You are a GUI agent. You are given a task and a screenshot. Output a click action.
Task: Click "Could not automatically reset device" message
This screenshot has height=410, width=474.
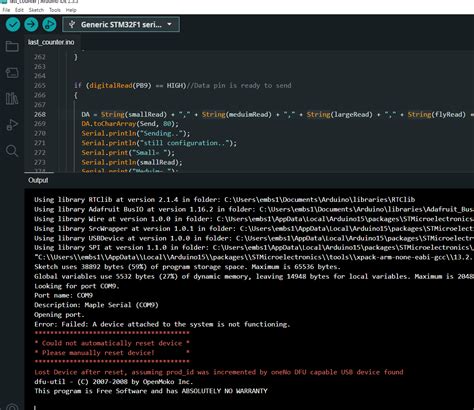112,343
